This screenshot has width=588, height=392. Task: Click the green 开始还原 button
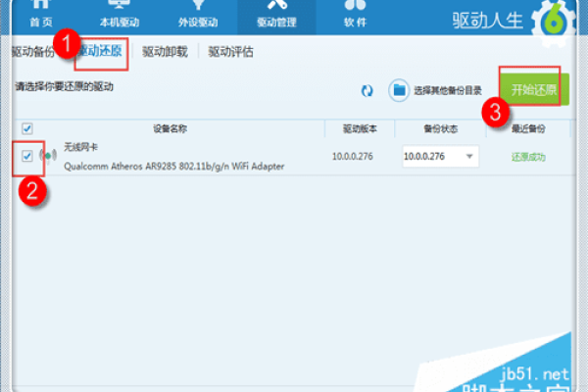coord(534,89)
